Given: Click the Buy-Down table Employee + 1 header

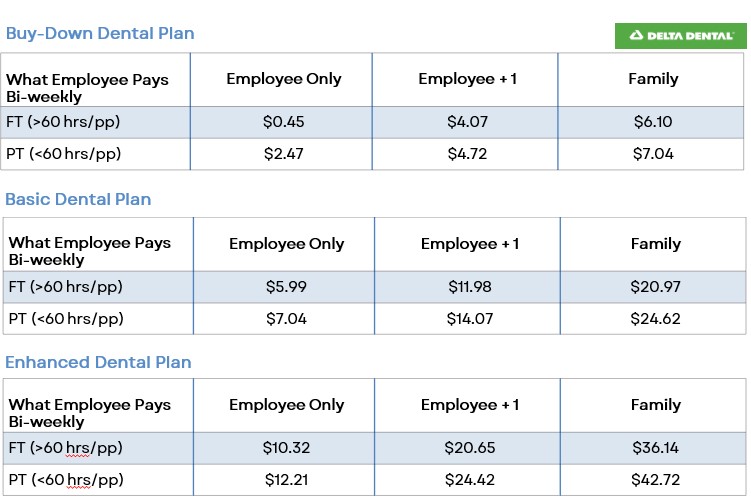Looking at the screenshot, I should (x=467, y=79).
